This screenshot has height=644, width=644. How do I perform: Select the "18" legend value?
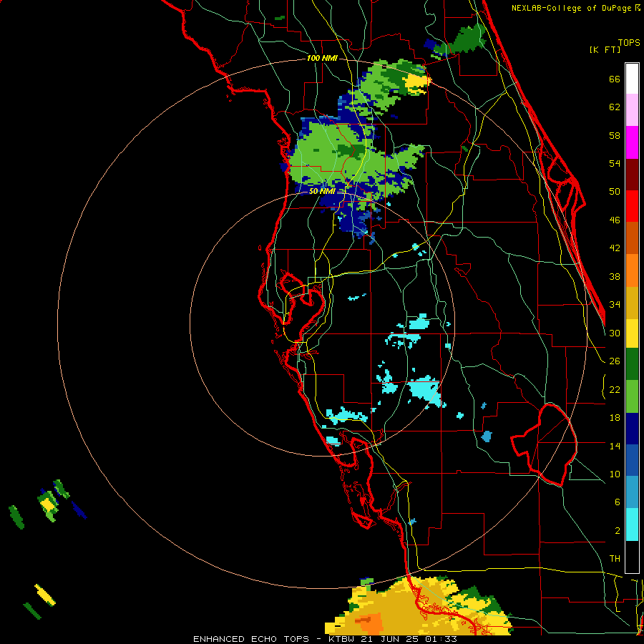coord(615,418)
